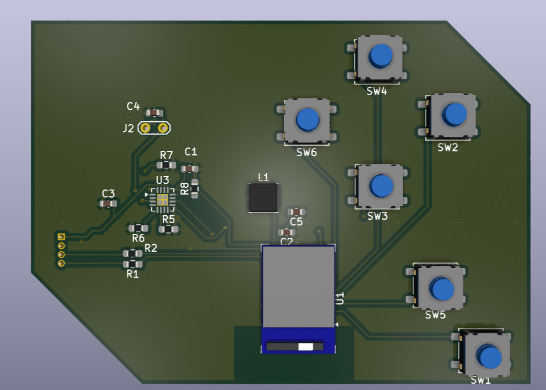Screen dimensions: 546x390
Task: Click the R2 resistor component
Action: pyautogui.click(x=133, y=254)
